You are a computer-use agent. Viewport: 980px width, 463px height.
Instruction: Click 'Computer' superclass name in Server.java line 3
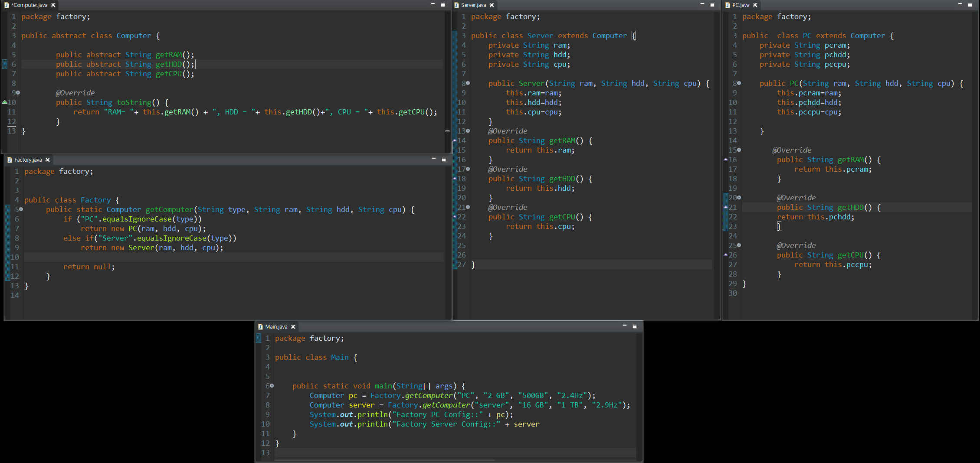tap(610, 36)
